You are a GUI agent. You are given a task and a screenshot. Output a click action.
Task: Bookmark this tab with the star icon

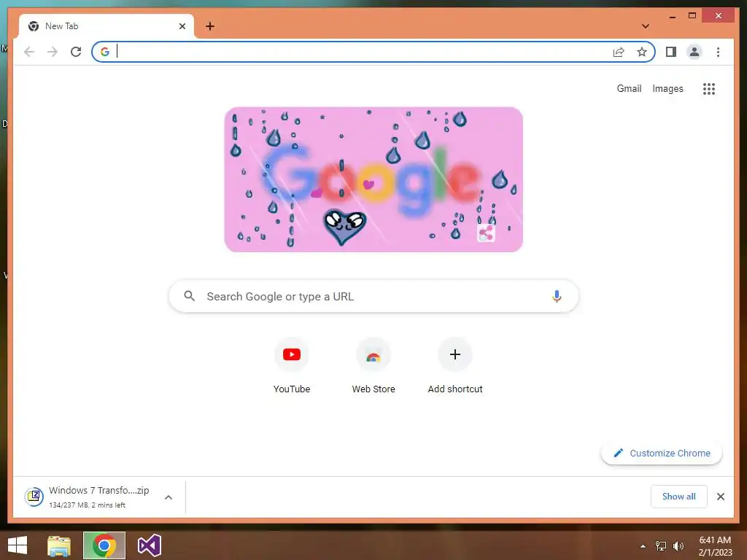(x=642, y=52)
